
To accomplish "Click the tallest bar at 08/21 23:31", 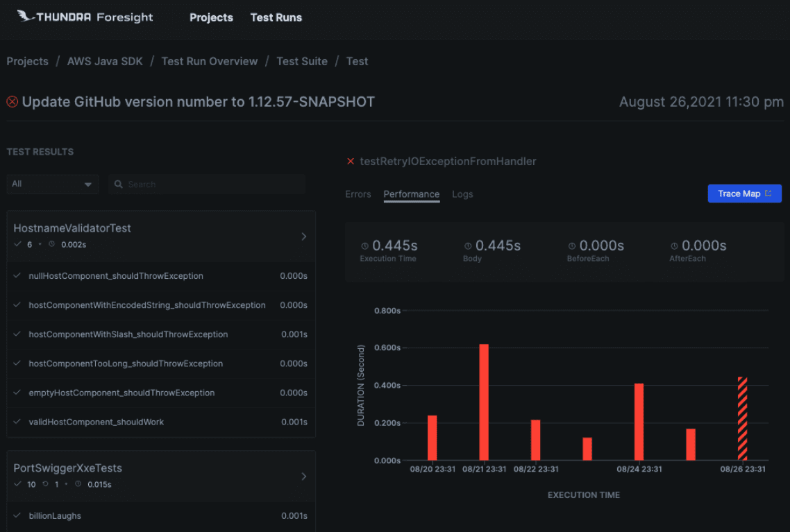I will [484, 402].
